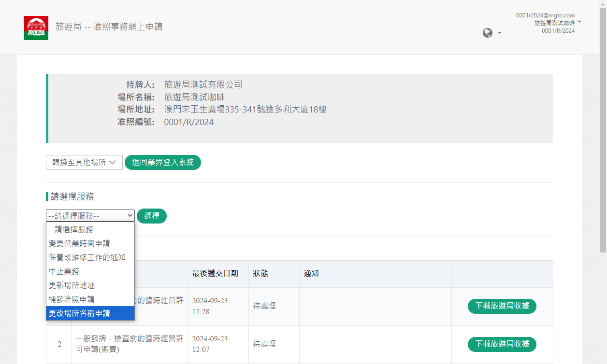Click the 狀態 column header
Viewport: 607px width, 364px height.
pos(260,274)
